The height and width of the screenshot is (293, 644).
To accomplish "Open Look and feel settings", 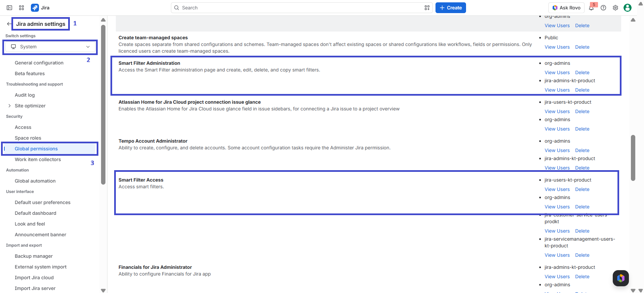I will point(30,224).
